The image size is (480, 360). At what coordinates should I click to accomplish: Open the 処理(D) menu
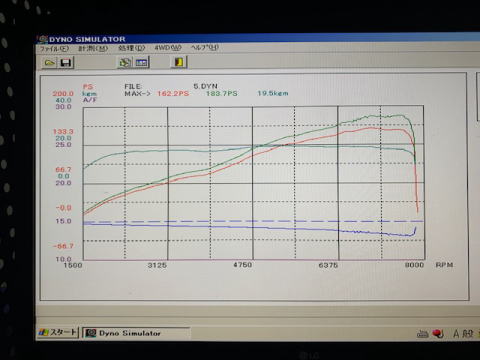132,48
